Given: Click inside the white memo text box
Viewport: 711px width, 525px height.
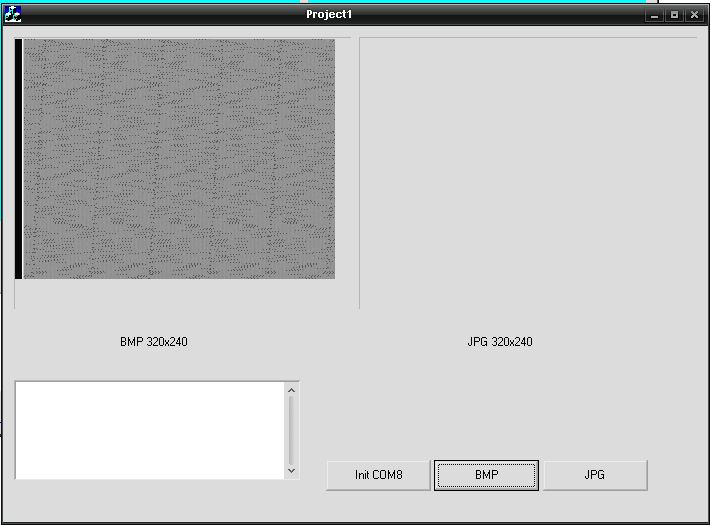Looking at the screenshot, I should click(150, 430).
